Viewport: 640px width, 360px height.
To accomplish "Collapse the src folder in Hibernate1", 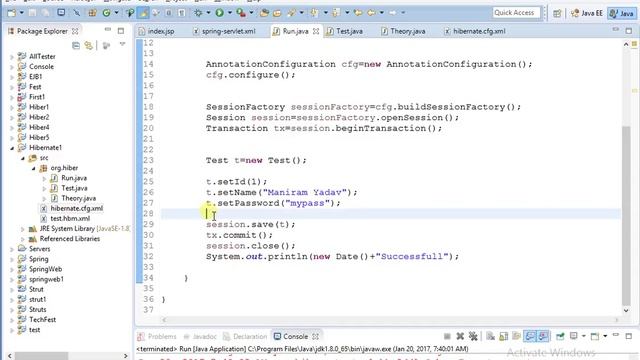I will point(22,158).
